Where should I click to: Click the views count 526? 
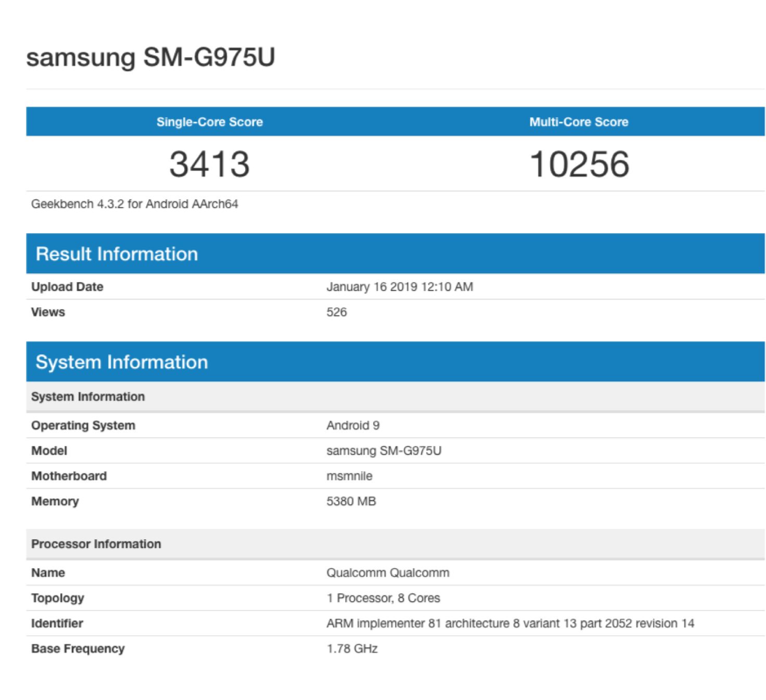pyautogui.click(x=336, y=312)
